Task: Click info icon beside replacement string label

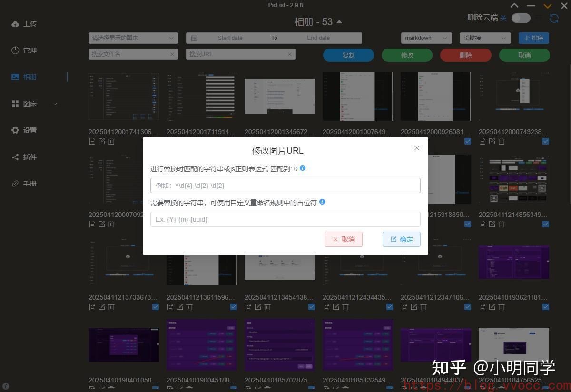Action: (322, 202)
